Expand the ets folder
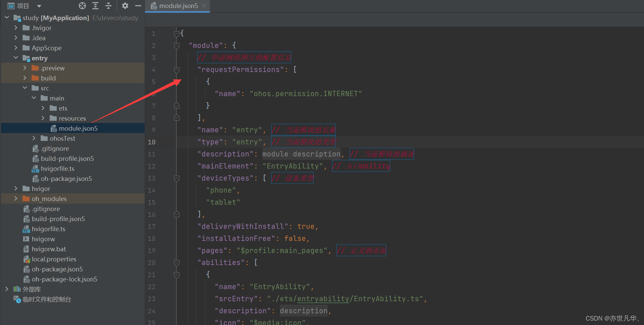The image size is (644, 325). (43, 108)
